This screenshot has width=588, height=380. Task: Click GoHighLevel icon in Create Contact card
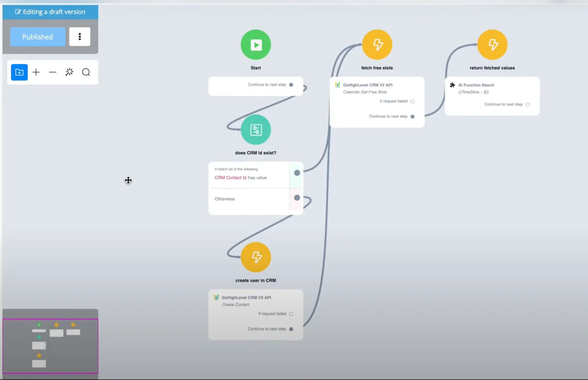pos(216,297)
